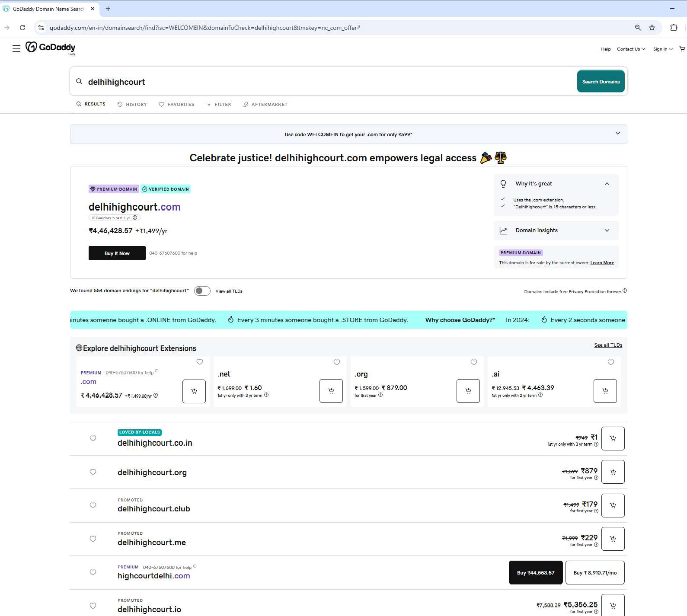
Task: Add delhihighcourt.club to cart
Action: coord(613,505)
